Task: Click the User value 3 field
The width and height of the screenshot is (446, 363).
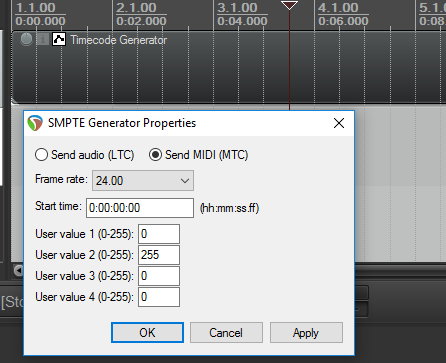Action: pos(159,276)
